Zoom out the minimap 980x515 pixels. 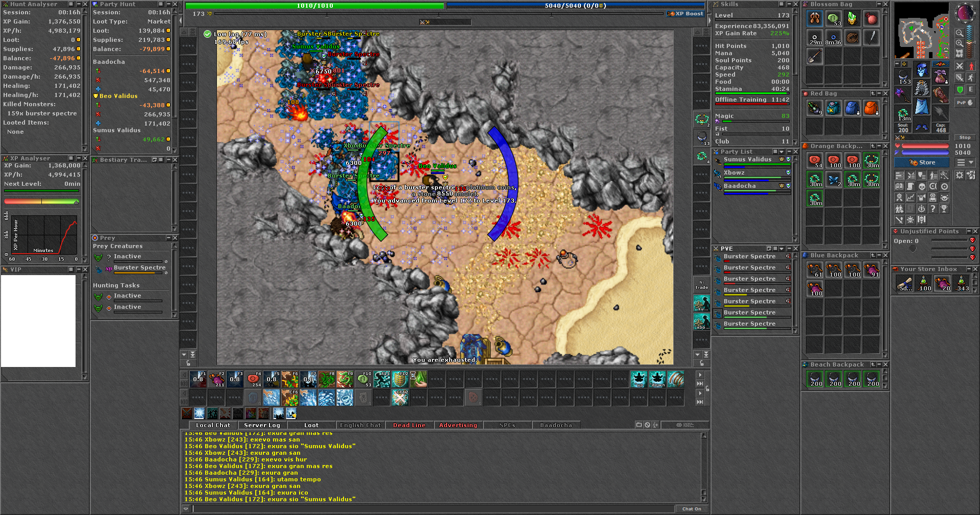tap(960, 33)
